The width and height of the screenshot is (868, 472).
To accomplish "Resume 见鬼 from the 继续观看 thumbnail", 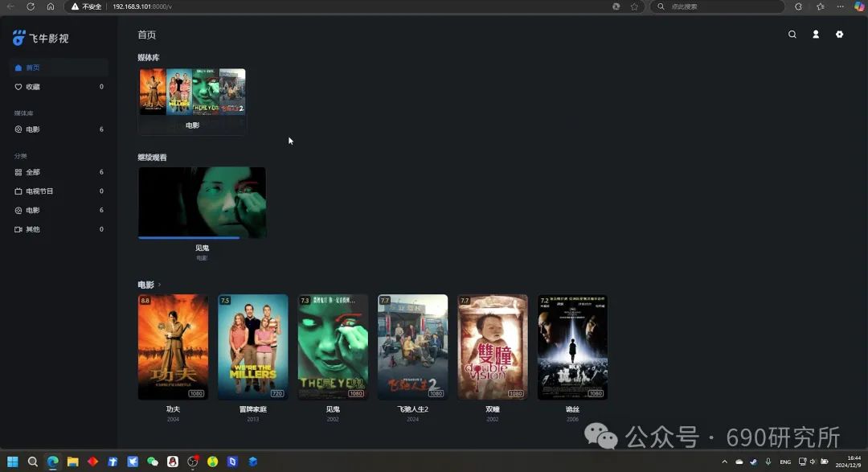I will pyautogui.click(x=202, y=202).
